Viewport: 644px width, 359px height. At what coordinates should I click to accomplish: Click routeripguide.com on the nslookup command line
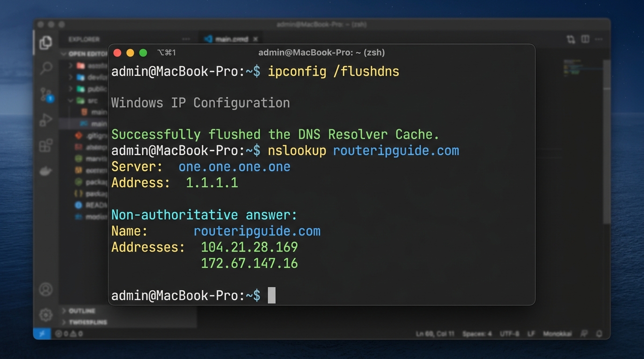point(396,151)
